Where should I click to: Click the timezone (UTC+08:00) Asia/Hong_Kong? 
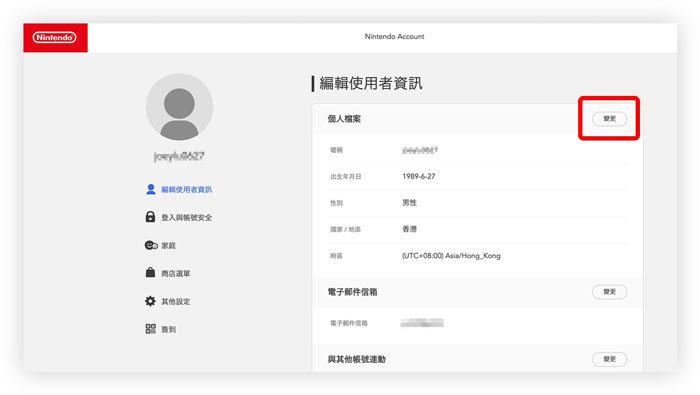(451, 256)
